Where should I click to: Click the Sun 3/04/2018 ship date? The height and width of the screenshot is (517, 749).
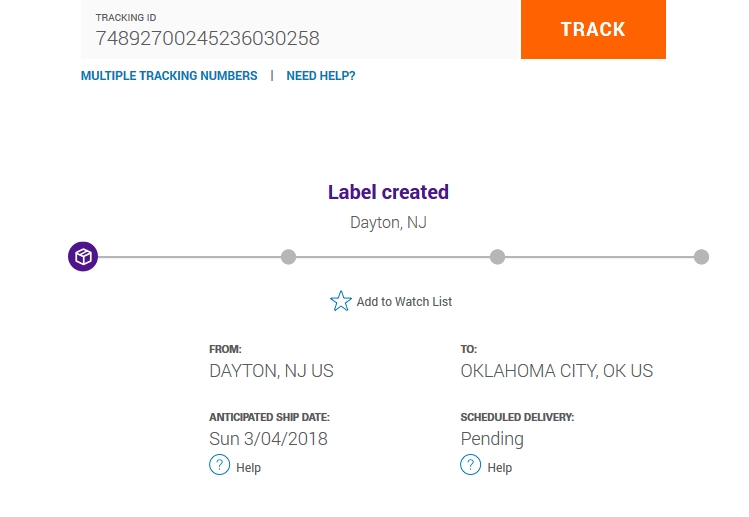[268, 439]
